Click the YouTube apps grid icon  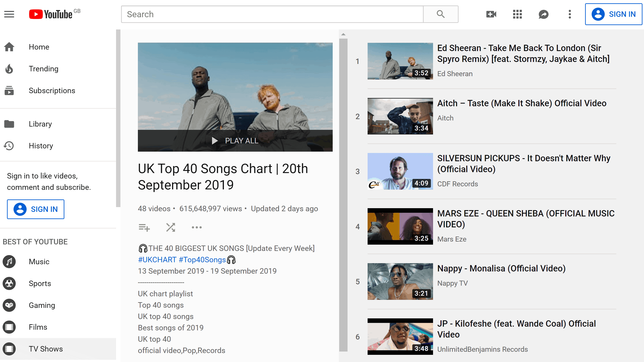517,14
